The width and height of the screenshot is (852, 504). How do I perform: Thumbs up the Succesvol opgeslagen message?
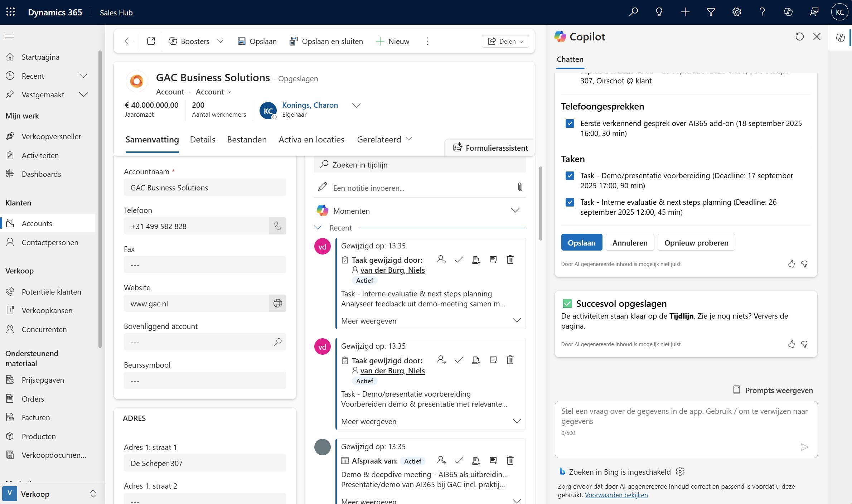tap(791, 344)
